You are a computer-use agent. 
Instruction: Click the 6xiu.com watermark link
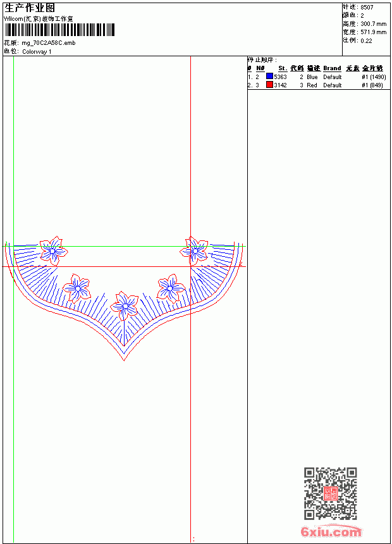(x=331, y=531)
